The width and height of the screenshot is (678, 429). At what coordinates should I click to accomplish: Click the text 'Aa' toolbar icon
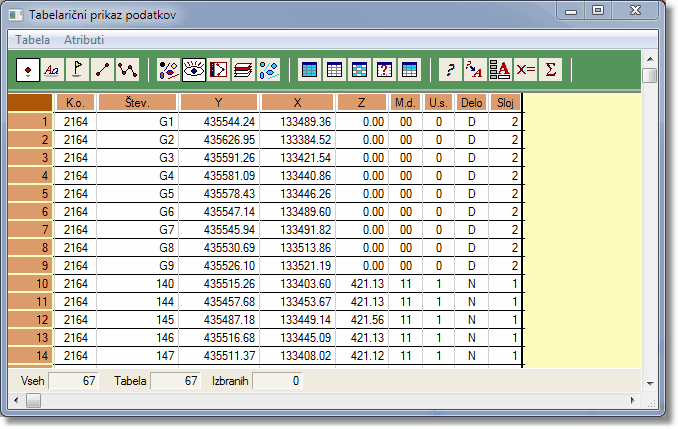click(x=52, y=70)
